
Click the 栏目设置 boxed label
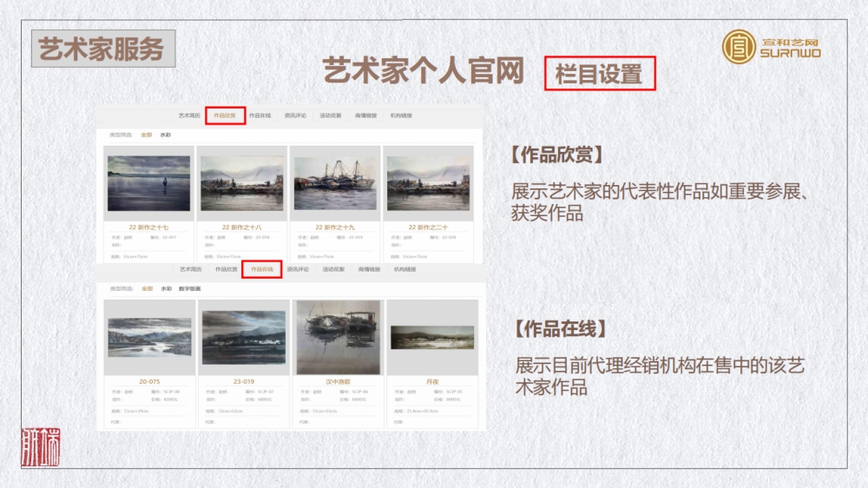tap(600, 73)
